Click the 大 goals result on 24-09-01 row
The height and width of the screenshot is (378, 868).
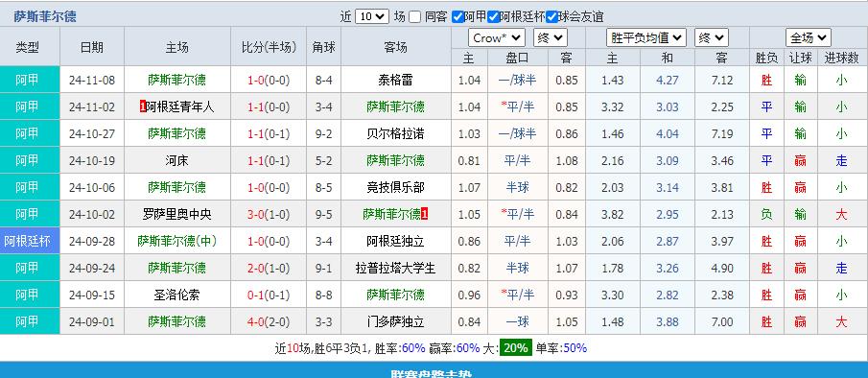[841, 321]
